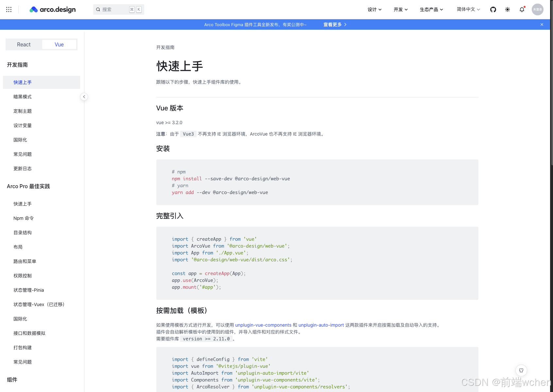Open the apps grid icon top-left
Image resolution: width=553 pixels, height=392 pixels.
click(x=9, y=9)
